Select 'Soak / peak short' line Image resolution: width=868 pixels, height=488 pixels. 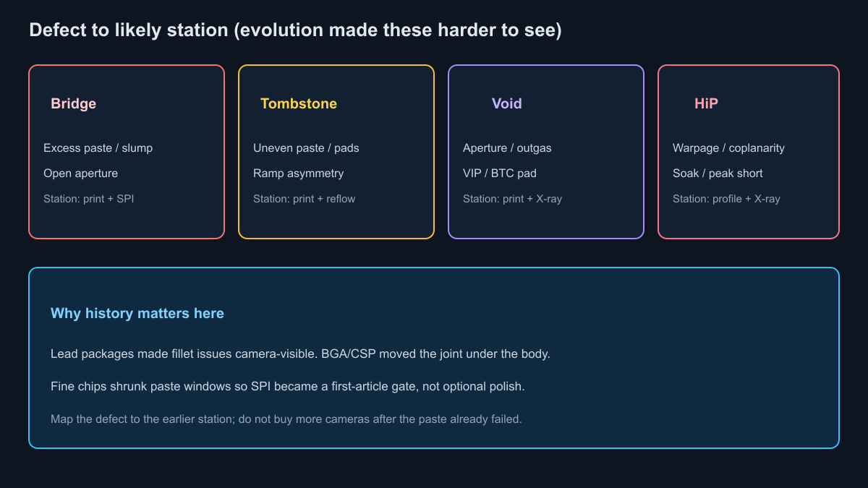click(x=718, y=174)
